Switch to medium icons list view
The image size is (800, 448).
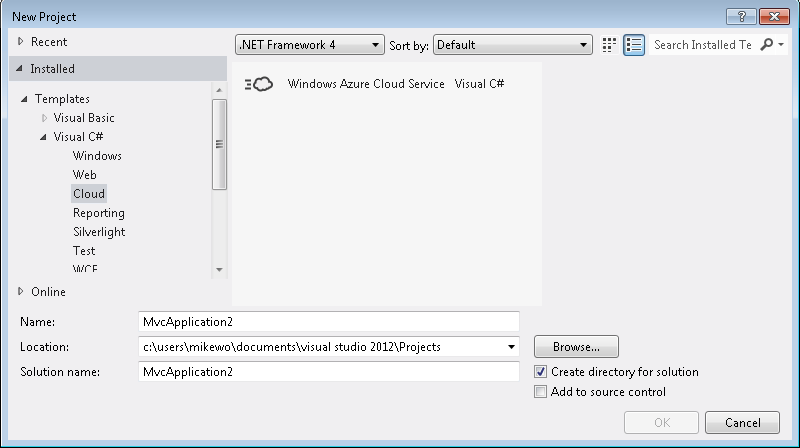634,45
